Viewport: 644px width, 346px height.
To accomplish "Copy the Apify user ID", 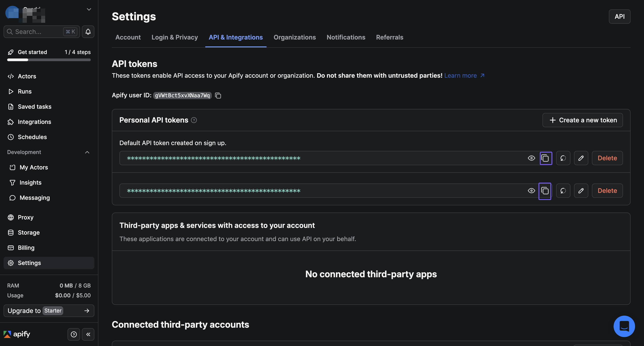I will [x=218, y=96].
